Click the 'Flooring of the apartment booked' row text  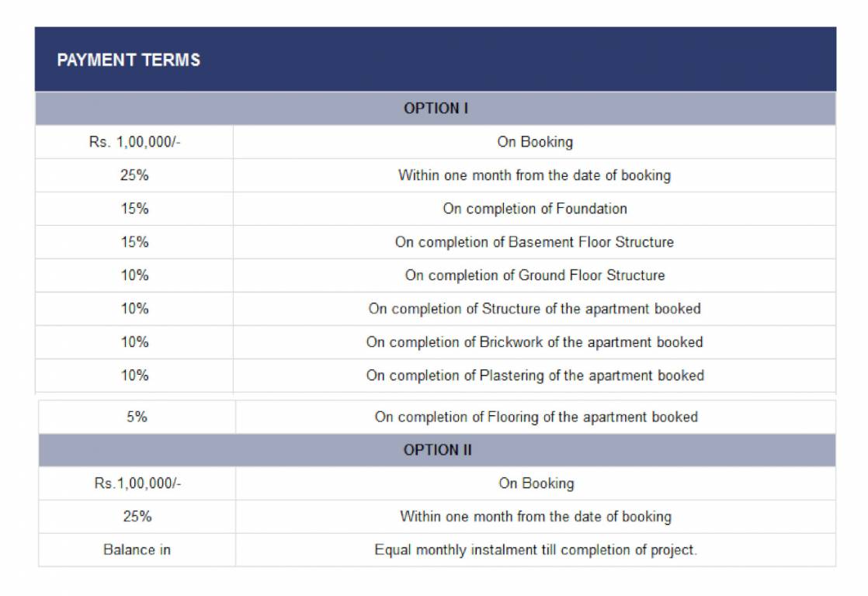pos(536,417)
